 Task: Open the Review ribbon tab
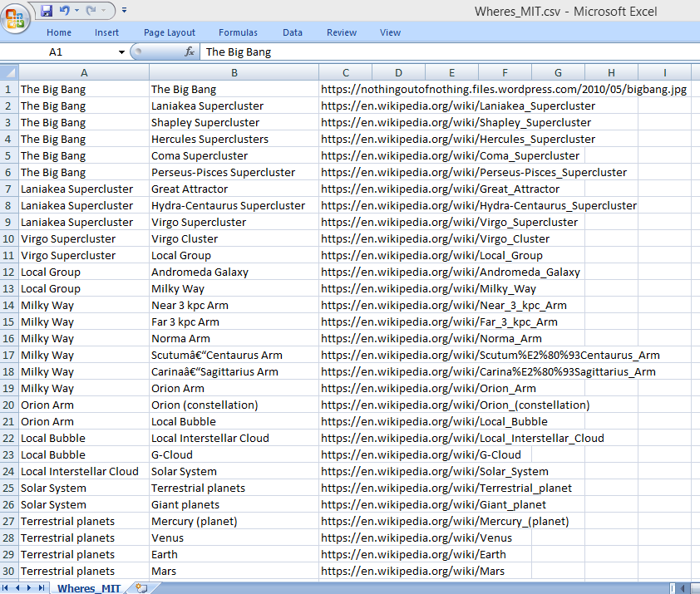click(342, 32)
